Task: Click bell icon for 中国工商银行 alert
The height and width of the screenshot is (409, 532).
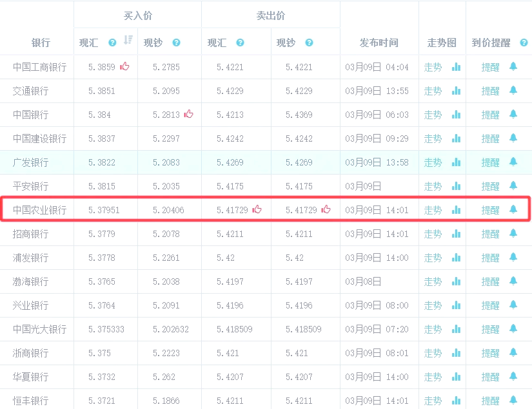Action: point(513,66)
